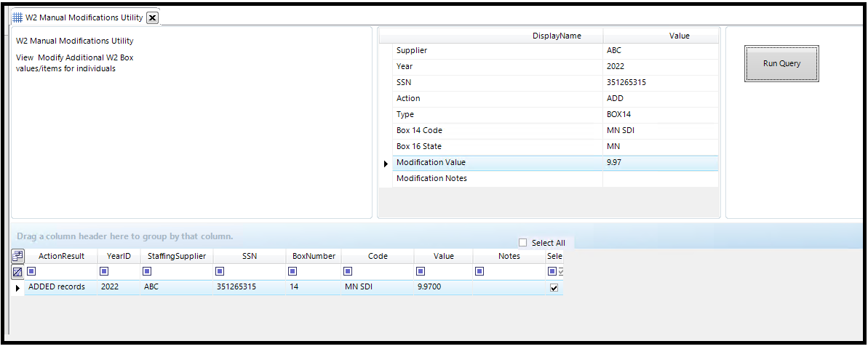Screen dimensions: 868x349
Task: Open the grid column chooser icon
Action: click(17, 255)
